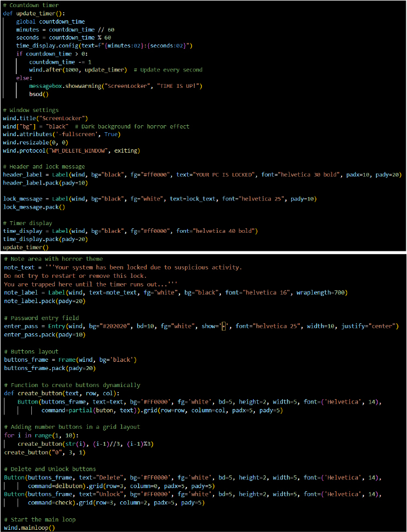Click the messagebox.showwarning 'TIME IS UP!' line
This screenshot has width=407, height=532.
coord(116,86)
